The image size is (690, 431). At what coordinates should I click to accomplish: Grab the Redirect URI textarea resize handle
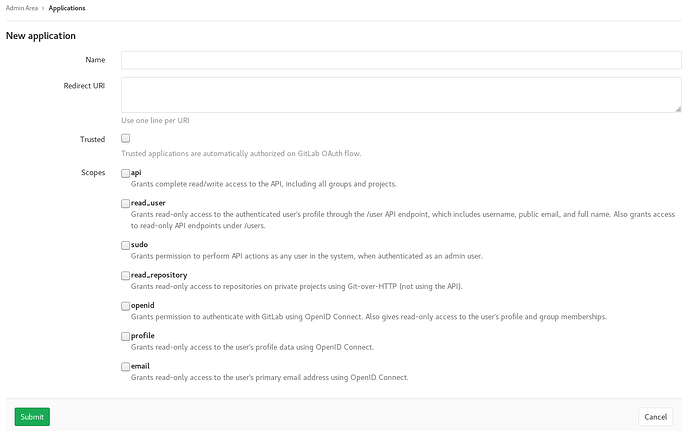pyautogui.click(x=678, y=108)
